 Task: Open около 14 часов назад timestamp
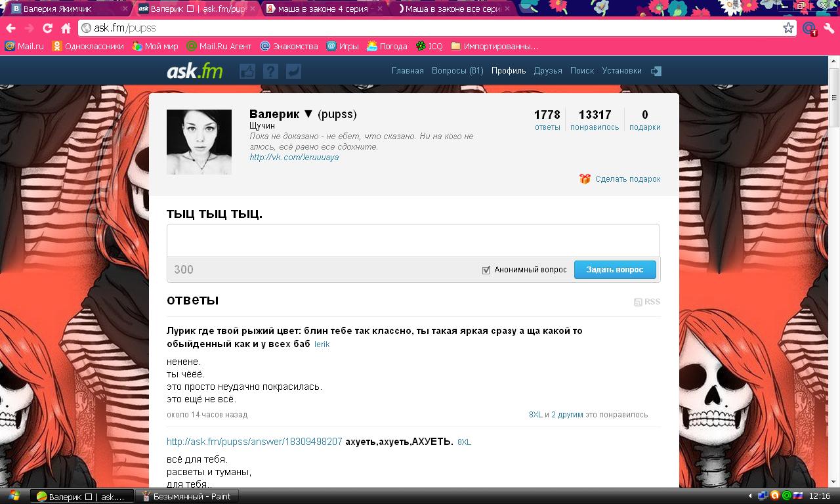point(207,415)
